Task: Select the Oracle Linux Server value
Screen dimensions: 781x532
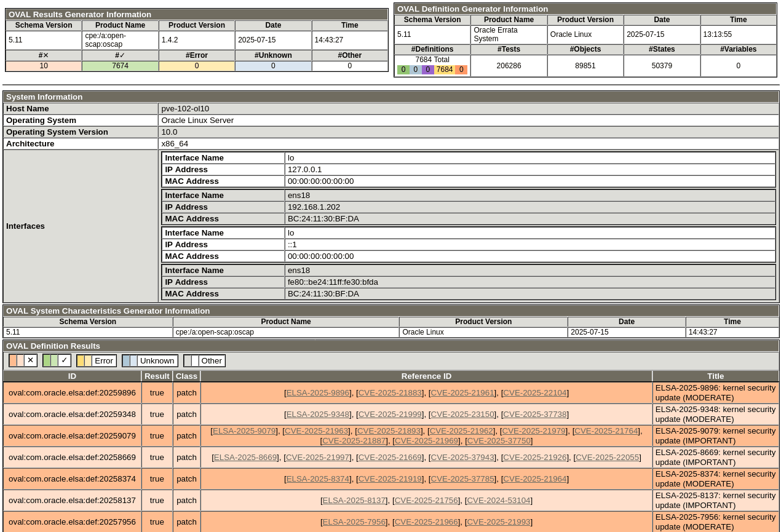Action: coord(197,121)
